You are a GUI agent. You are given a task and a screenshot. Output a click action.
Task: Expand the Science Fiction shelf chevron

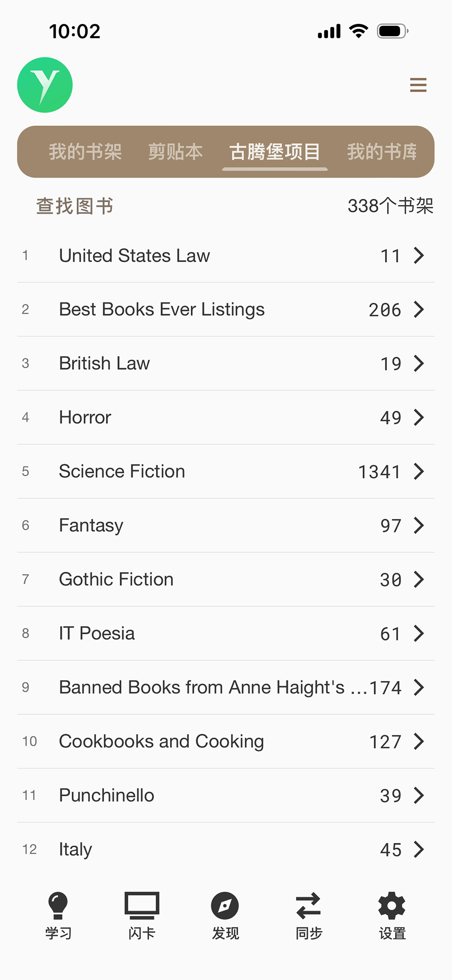419,472
